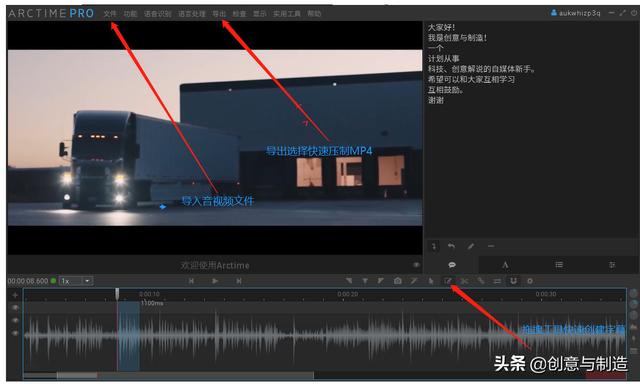This screenshot has height=384, width=640.
Task: Open the 实用工具 menu
Action: [287, 13]
